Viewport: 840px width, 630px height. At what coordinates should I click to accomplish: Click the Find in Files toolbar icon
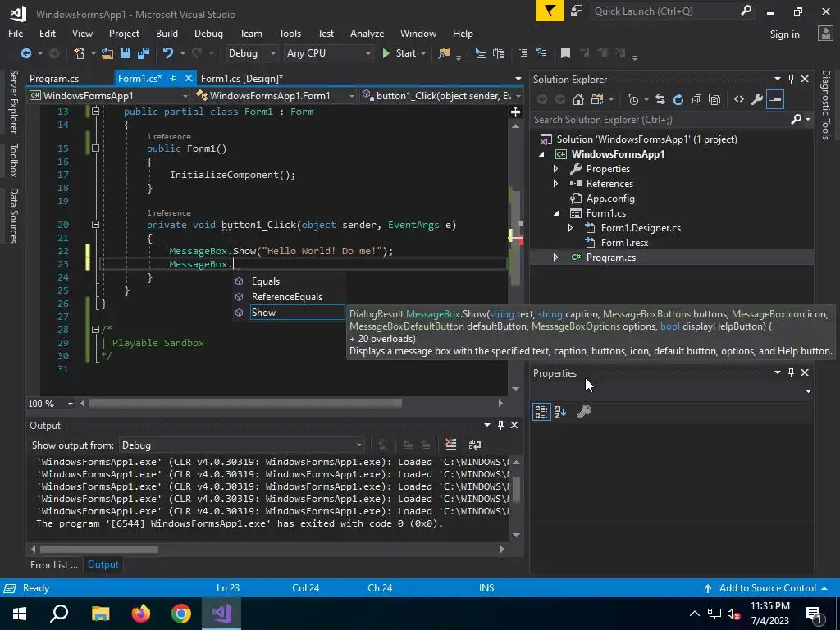pyautogui.click(x=444, y=53)
